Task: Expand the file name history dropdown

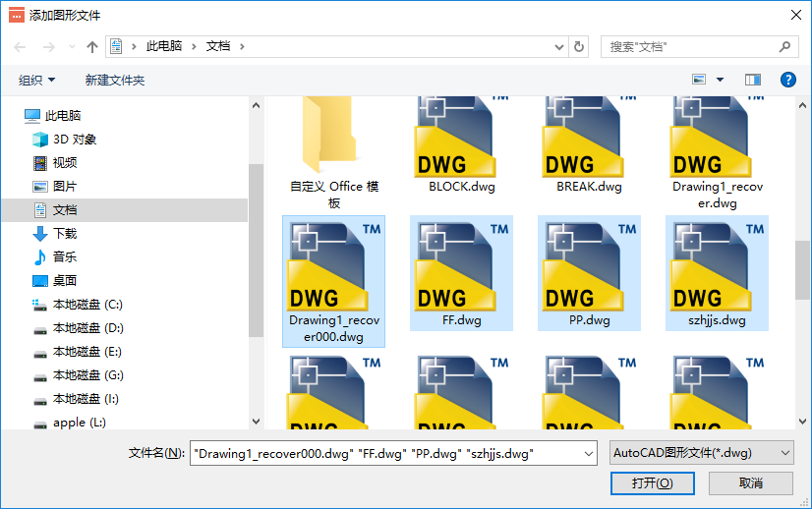Action: [588, 453]
